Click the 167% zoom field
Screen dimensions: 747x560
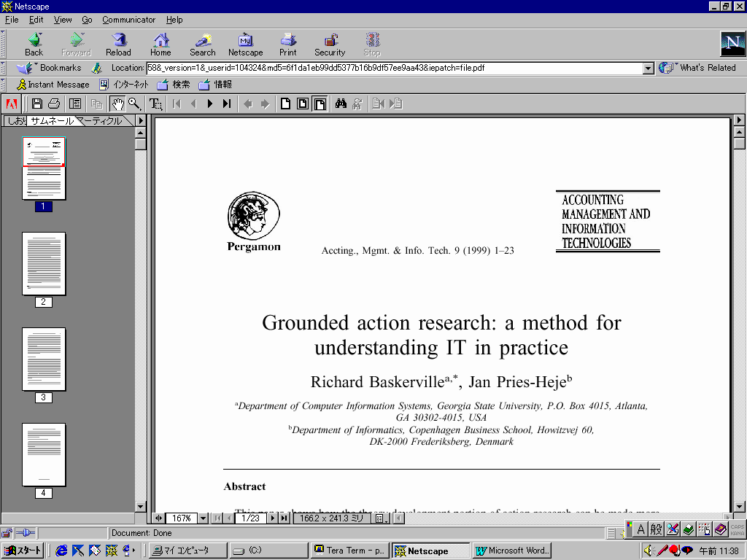pos(182,518)
